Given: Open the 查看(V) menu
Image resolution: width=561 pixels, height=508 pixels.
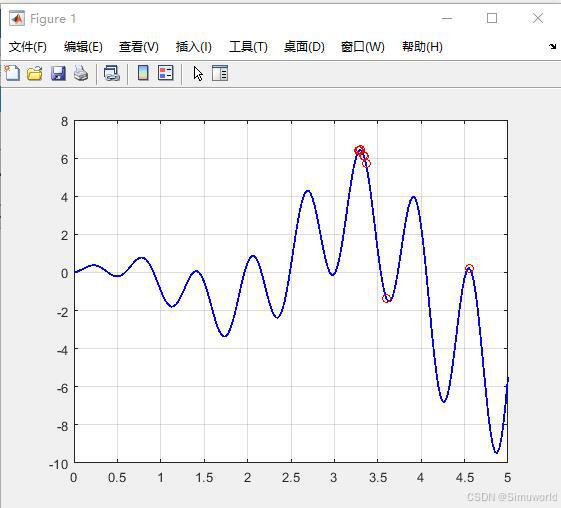Looking at the screenshot, I should 138,47.
